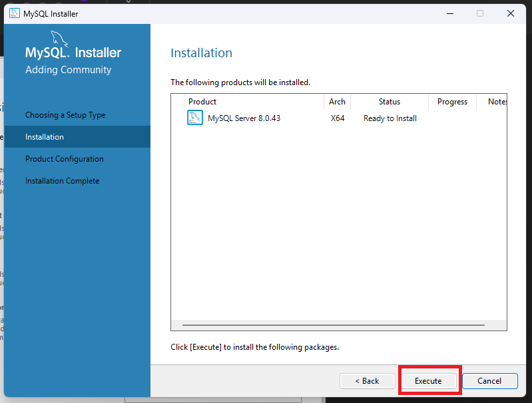
Task: Open the Choosing a Setup Type step
Action: point(65,115)
